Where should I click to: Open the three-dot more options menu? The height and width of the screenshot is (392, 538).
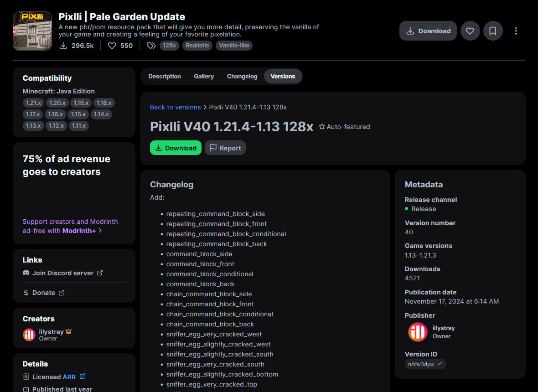pos(516,31)
